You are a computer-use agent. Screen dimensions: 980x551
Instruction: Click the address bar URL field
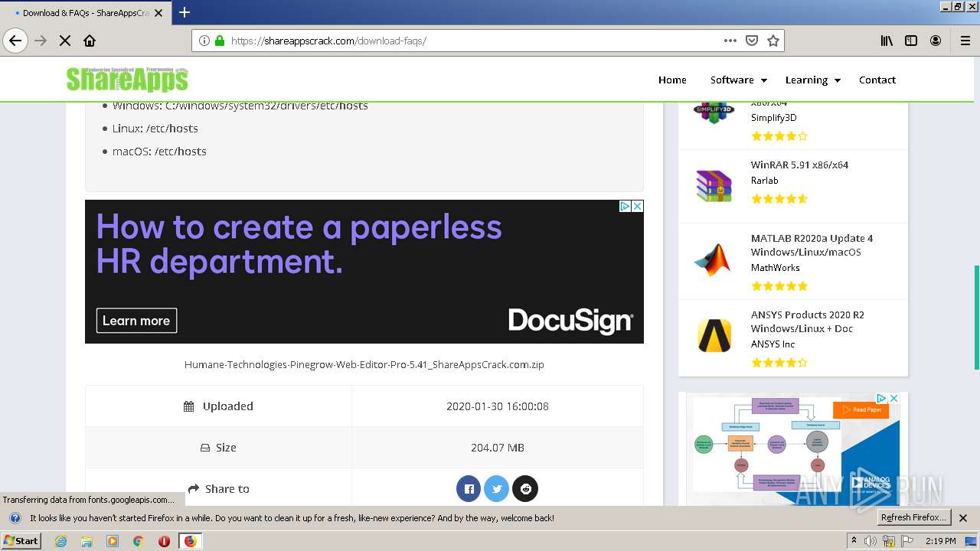coord(475,41)
